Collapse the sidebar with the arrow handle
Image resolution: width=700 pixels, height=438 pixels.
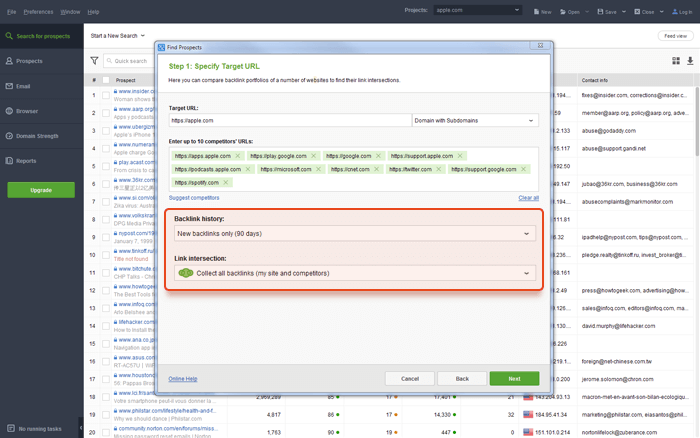[81, 428]
